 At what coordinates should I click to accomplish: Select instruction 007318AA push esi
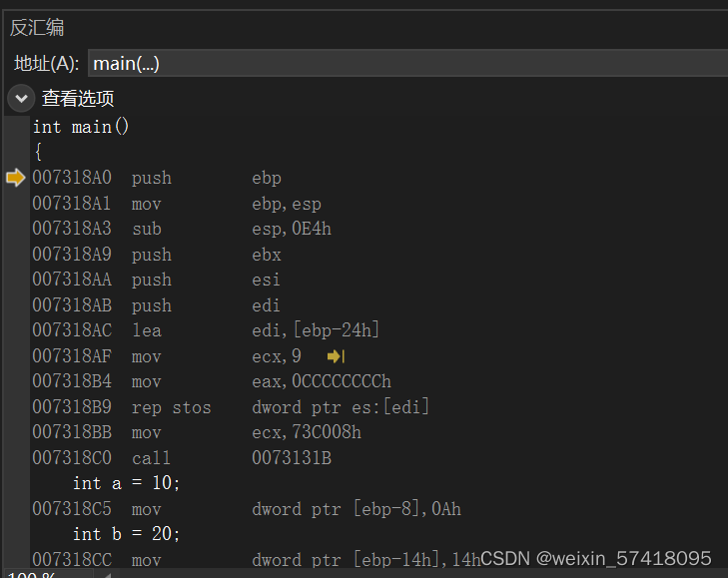pos(156,280)
